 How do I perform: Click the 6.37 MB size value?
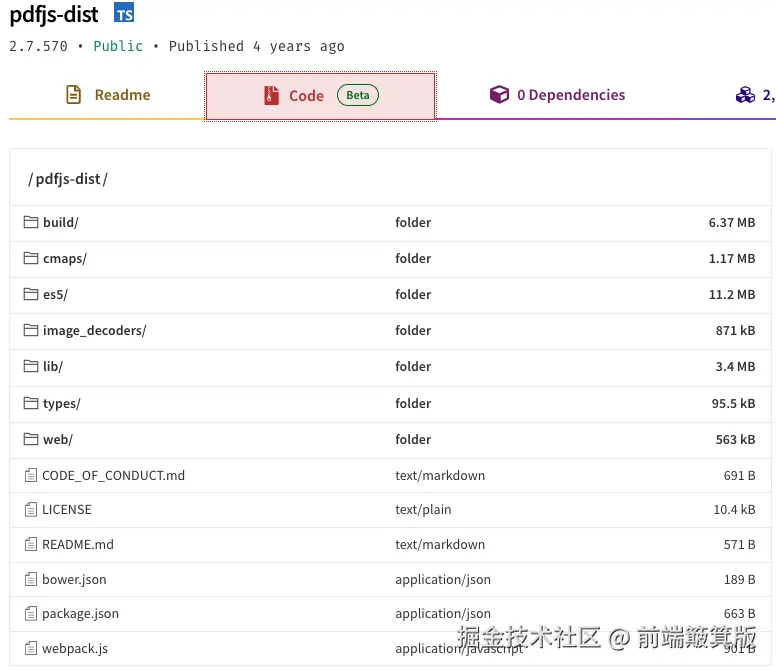point(732,222)
